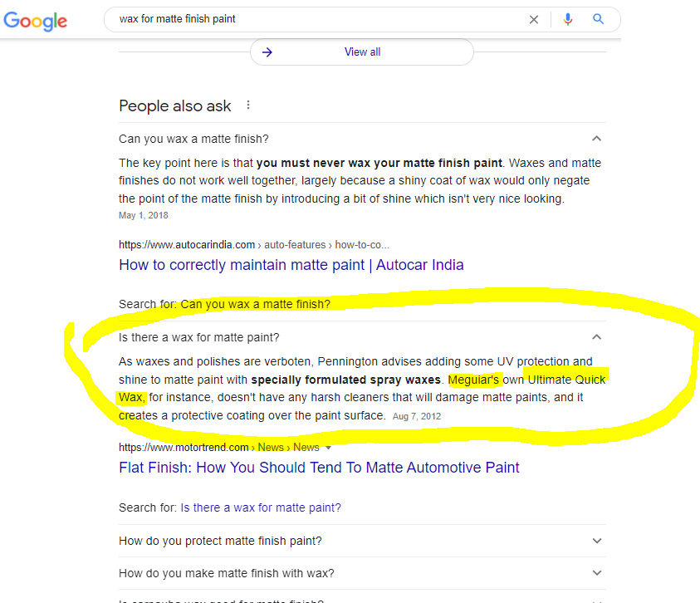Collapse 'Can you wax a matte finish?' chevron

pyautogui.click(x=596, y=139)
